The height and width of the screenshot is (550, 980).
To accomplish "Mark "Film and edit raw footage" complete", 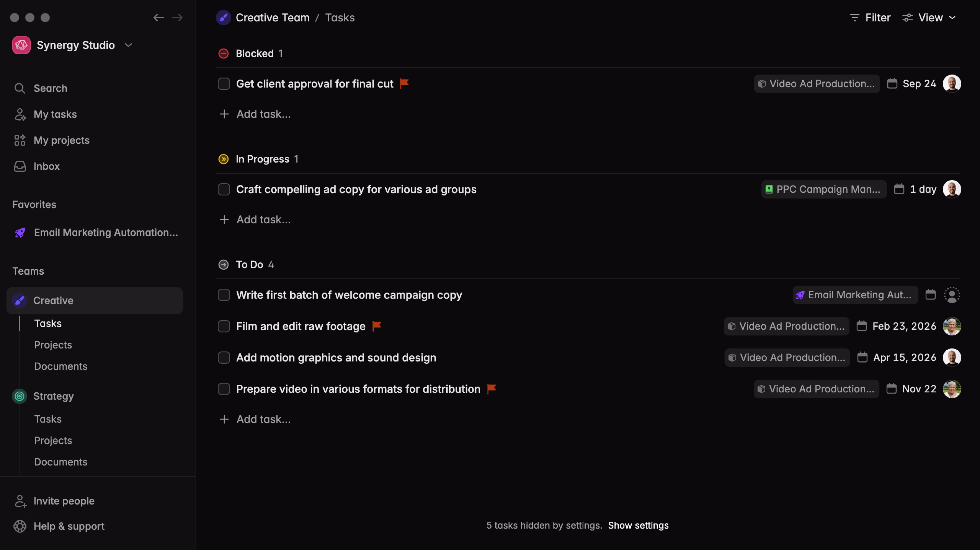I will click(224, 326).
